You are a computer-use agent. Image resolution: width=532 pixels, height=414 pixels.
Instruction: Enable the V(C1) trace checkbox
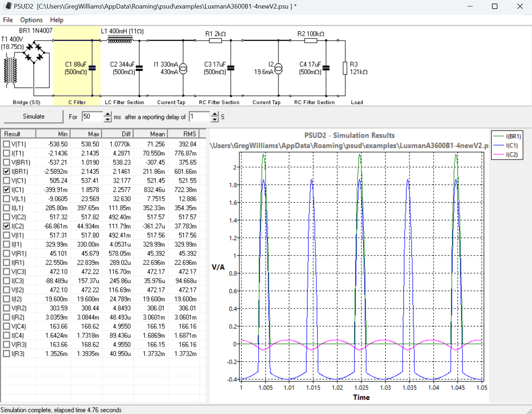[6, 181]
